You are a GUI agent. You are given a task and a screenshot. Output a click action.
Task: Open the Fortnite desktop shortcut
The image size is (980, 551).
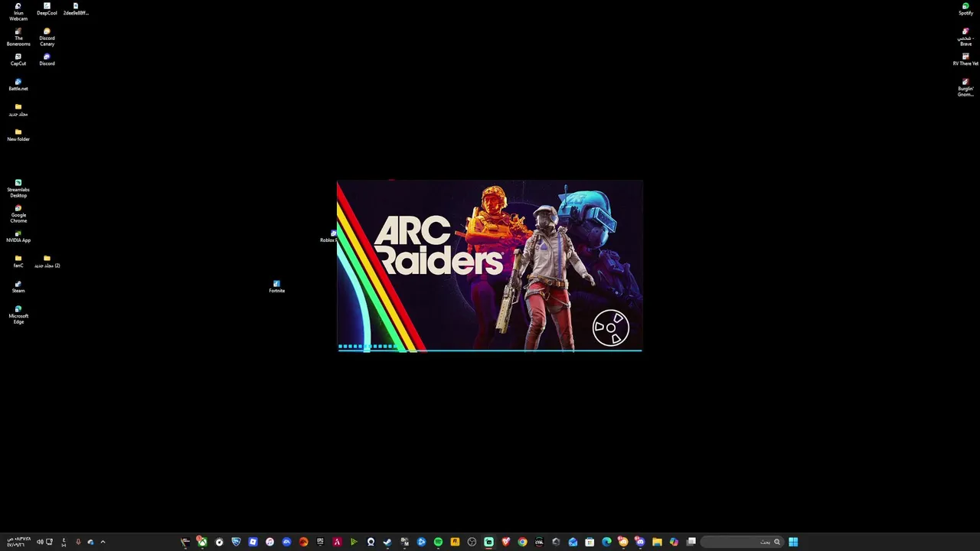point(276,287)
